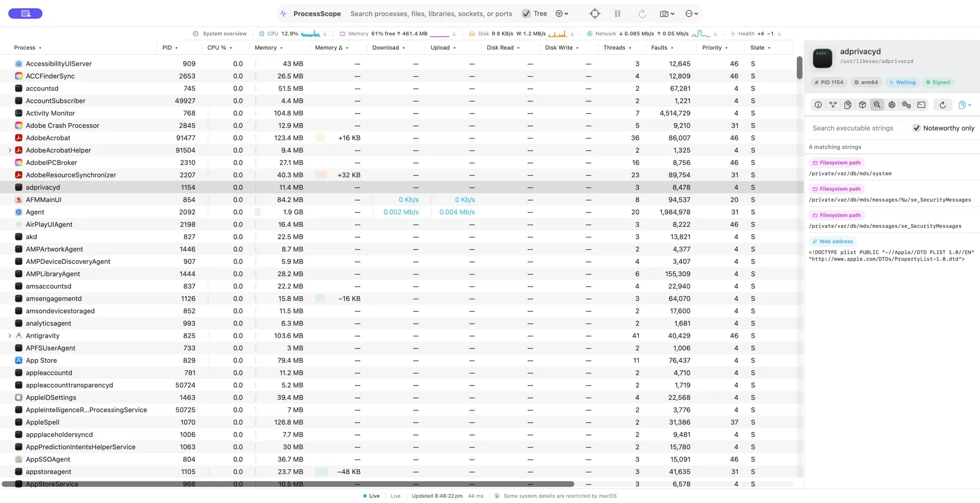The height and width of the screenshot is (503, 980).
Task: Focus the Search executable strings field
Action: click(857, 128)
